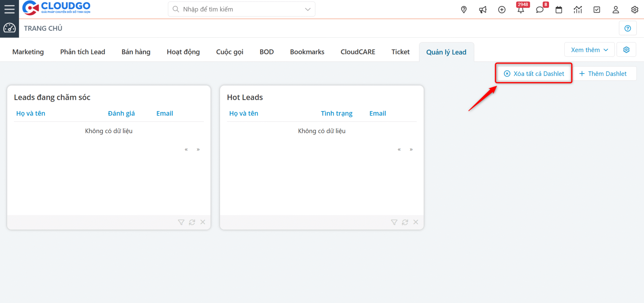The image size is (644, 303).
Task: Switch to the Marketing tab
Action: point(28,52)
